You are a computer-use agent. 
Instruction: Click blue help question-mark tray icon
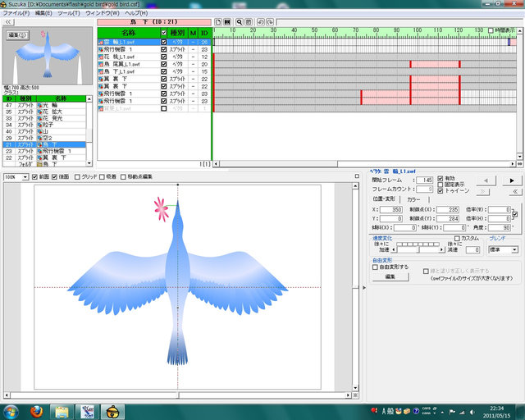(x=416, y=411)
